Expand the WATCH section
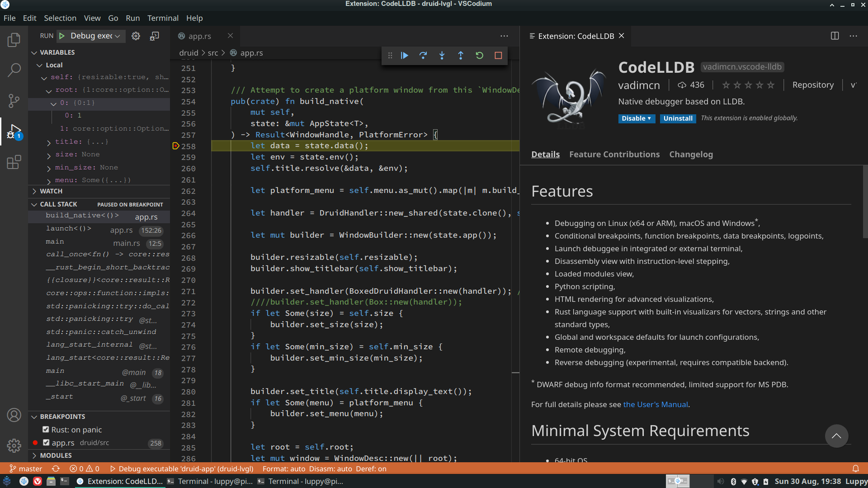 point(51,191)
